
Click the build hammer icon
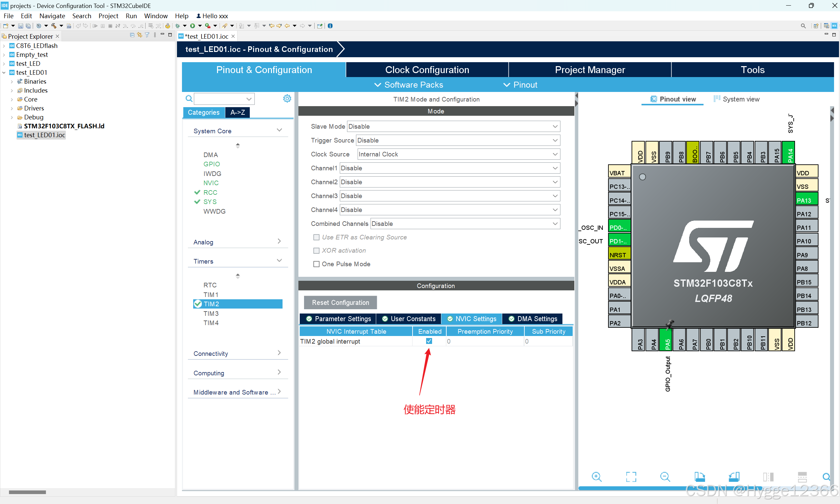coord(54,26)
